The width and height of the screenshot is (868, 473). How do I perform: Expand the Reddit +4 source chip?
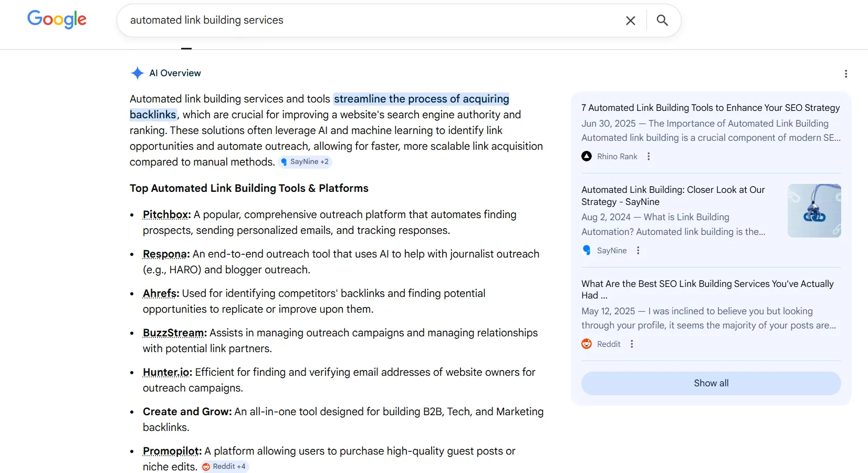pos(224,466)
